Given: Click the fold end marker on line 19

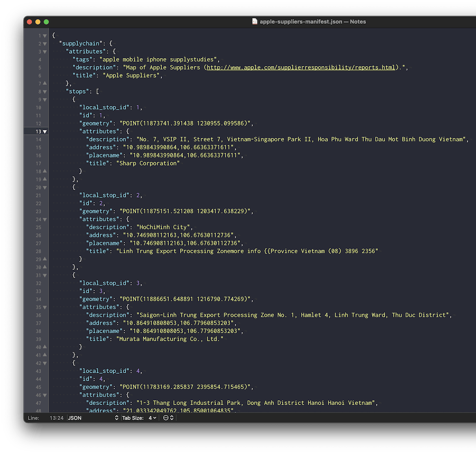Looking at the screenshot, I should tap(45, 179).
